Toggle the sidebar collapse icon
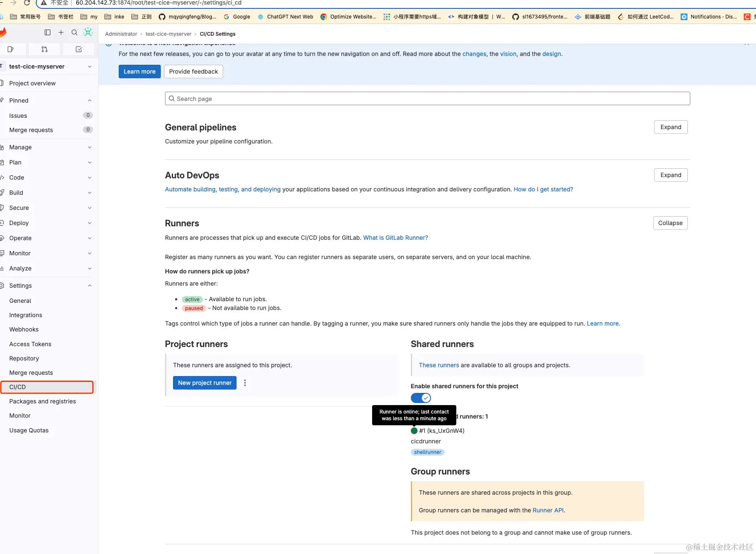 click(x=48, y=32)
